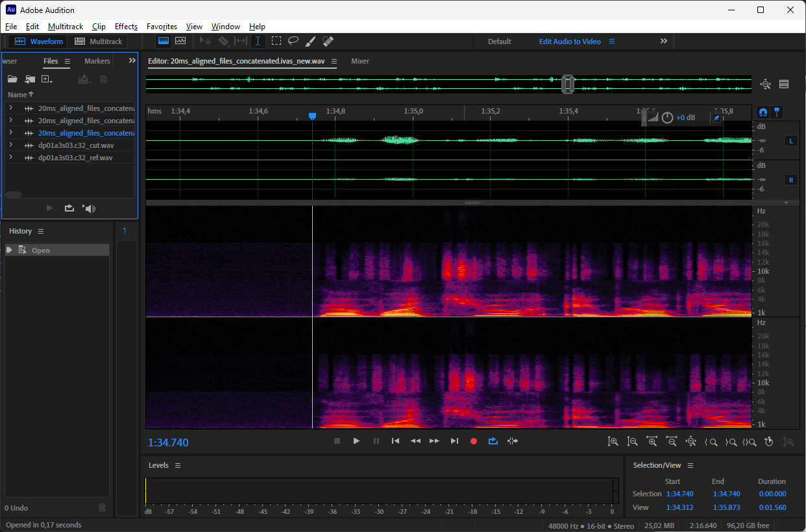Toggle Loop Playback button
This screenshot has width=806, height=532.
[x=493, y=441]
